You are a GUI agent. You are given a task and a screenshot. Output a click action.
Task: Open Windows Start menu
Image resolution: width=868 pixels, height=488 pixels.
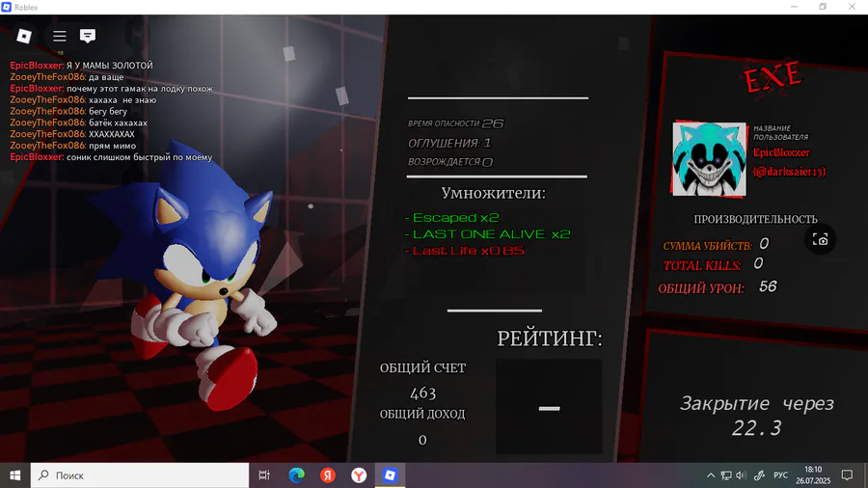[14, 475]
